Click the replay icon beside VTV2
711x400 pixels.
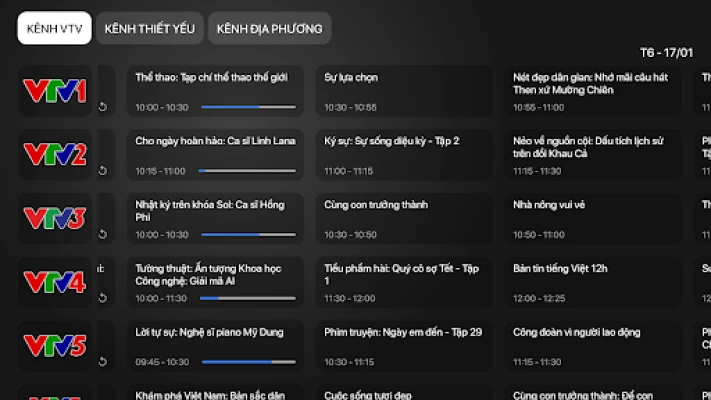point(103,171)
